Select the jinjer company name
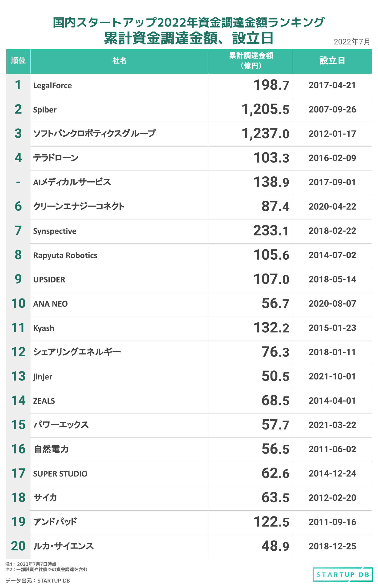Screen dimensions: 378x588 coord(43,377)
